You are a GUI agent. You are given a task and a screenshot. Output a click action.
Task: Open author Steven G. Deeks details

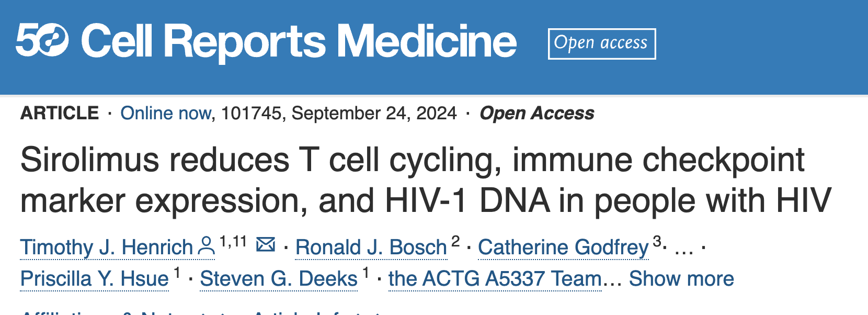point(279,278)
